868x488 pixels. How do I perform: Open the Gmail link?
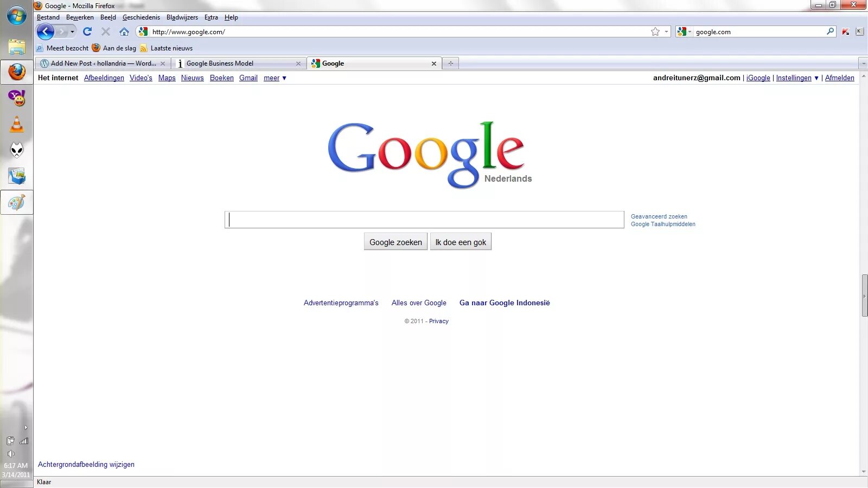tap(248, 78)
